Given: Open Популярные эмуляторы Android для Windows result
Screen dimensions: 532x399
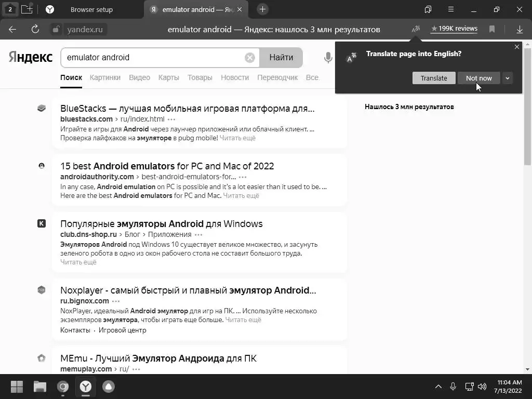Looking at the screenshot, I should tap(162, 224).
